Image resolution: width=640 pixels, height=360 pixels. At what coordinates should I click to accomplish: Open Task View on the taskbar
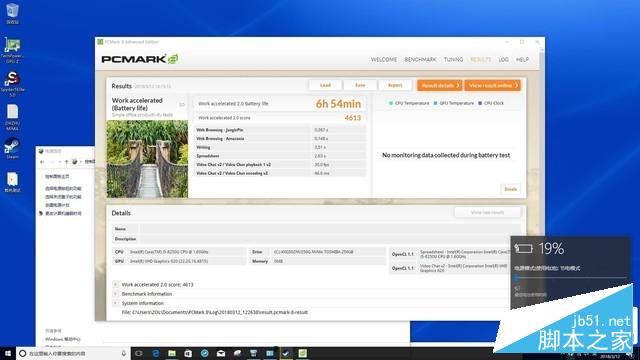pyautogui.click(x=139, y=353)
